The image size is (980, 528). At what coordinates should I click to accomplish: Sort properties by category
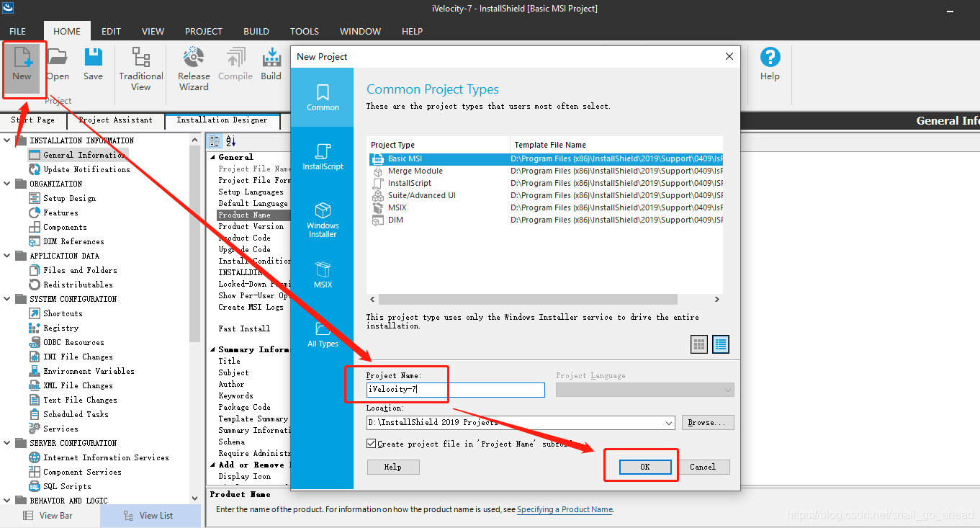pos(215,140)
